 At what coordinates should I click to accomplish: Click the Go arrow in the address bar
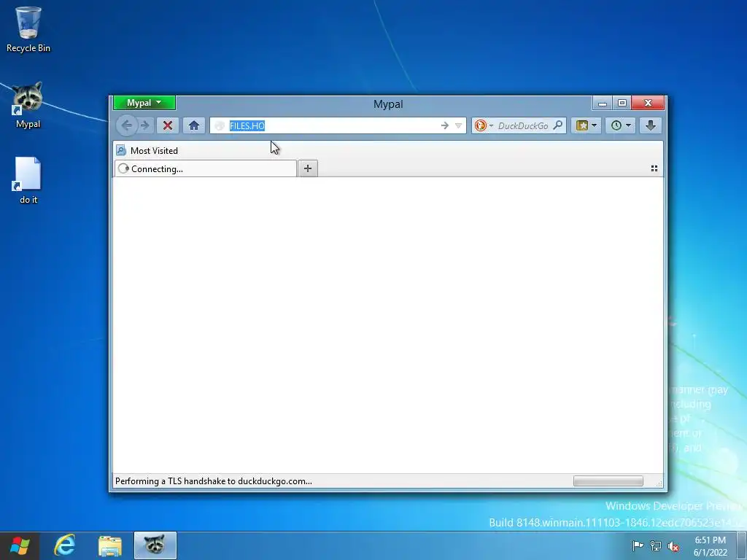(444, 125)
